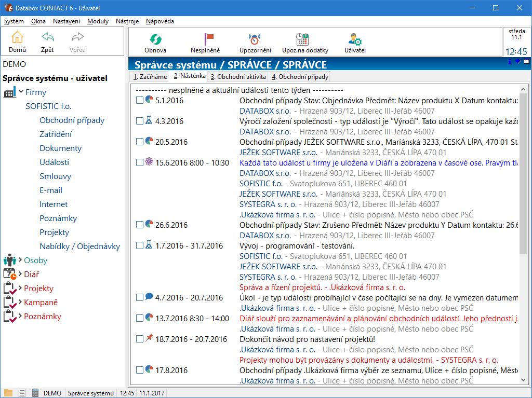Open JEŽEK SOFTWARE s.r.o. link under 20.5.2016

(x=278, y=152)
